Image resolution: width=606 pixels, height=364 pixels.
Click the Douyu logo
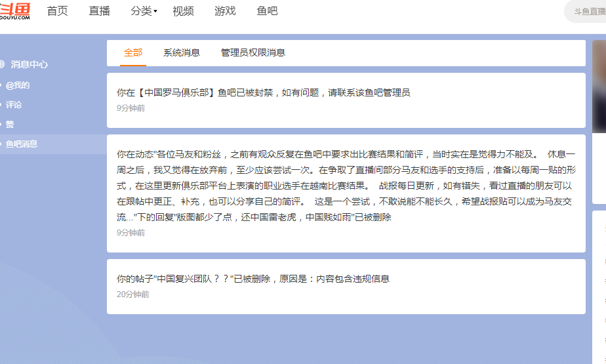(15, 12)
